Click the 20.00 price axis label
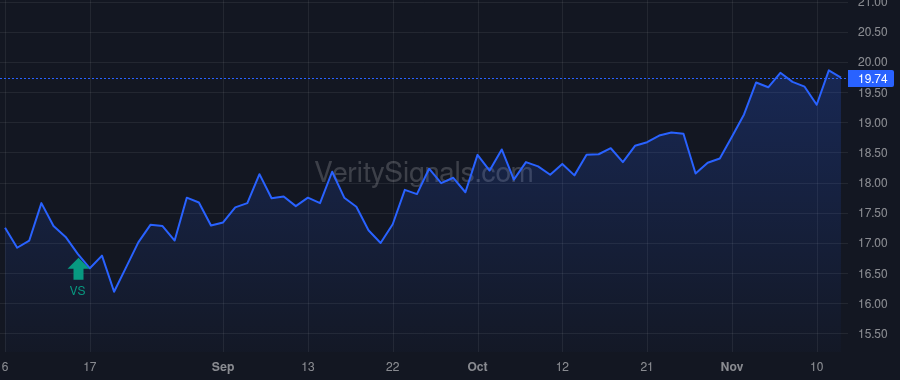Image resolution: width=900 pixels, height=380 pixels. 872,62
